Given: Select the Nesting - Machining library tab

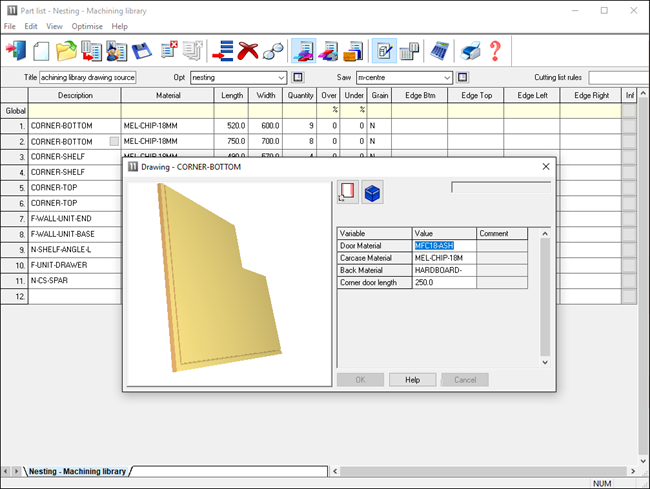Looking at the screenshot, I should [x=77, y=471].
